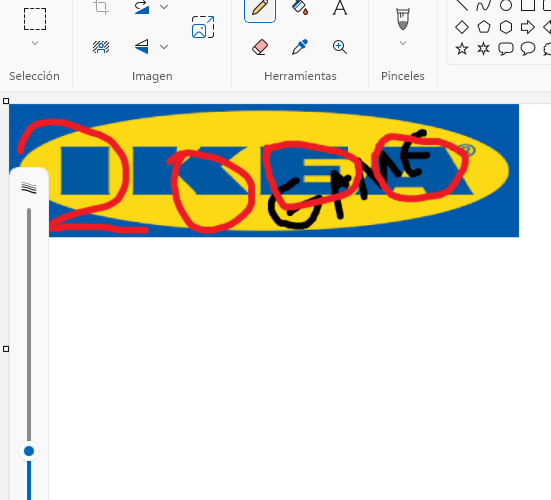Screen dimensions: 551x500
Task: Click the Remove background icon
Action: coord(101,47)
